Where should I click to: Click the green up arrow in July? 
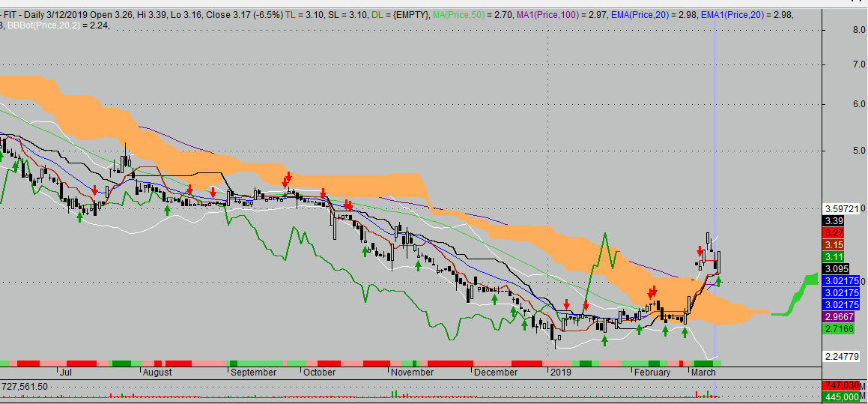(79, 217)
